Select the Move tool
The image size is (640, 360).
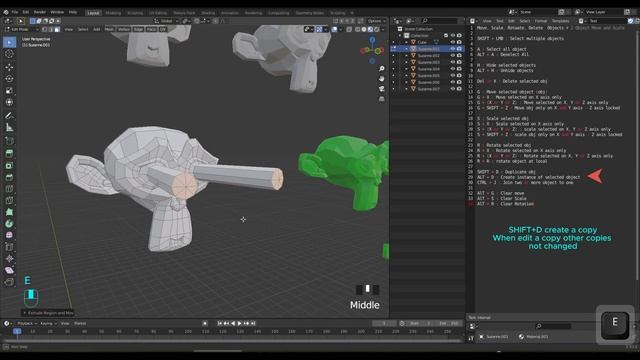tap(9, 67)
